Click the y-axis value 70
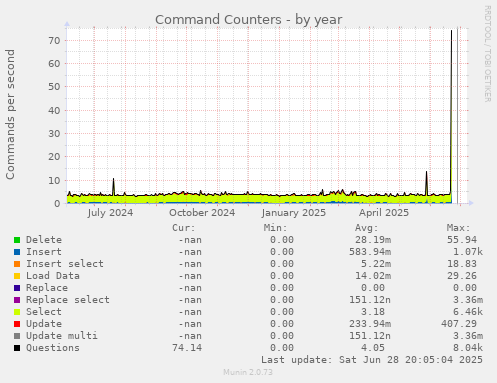 (54, 40)
